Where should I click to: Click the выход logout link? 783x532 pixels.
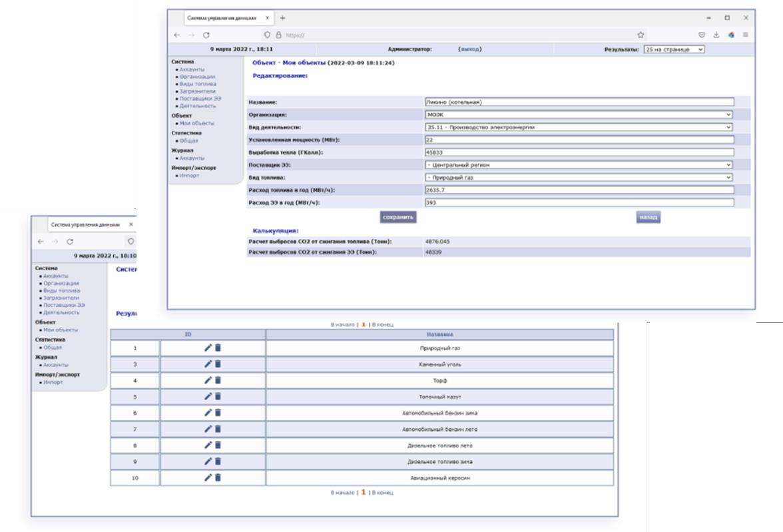pyautogui.click(x=469, y=49)
